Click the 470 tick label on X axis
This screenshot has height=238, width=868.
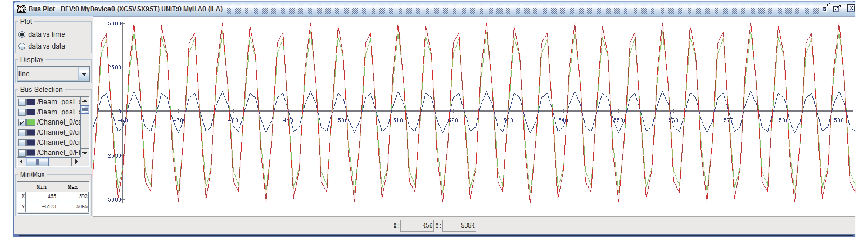[x=178, y=120]
